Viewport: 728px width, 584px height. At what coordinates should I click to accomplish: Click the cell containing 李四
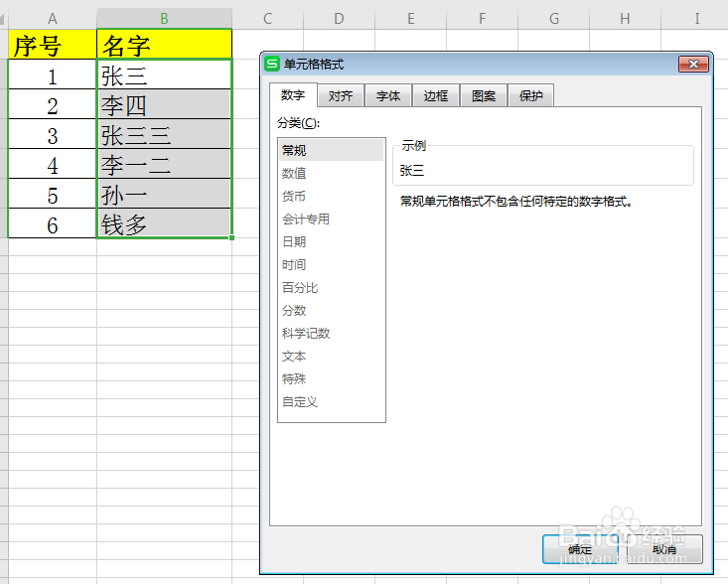(164, 104)
